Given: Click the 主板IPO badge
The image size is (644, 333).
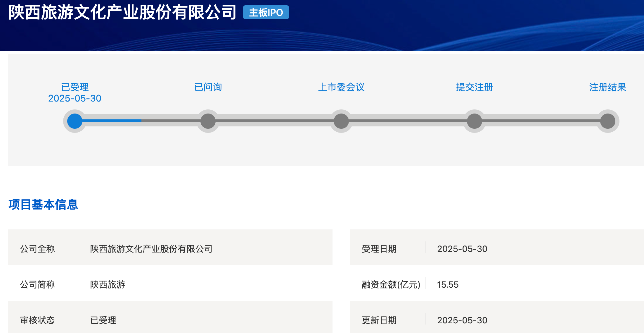Looking at the screenshot, I should click(266, 13).
